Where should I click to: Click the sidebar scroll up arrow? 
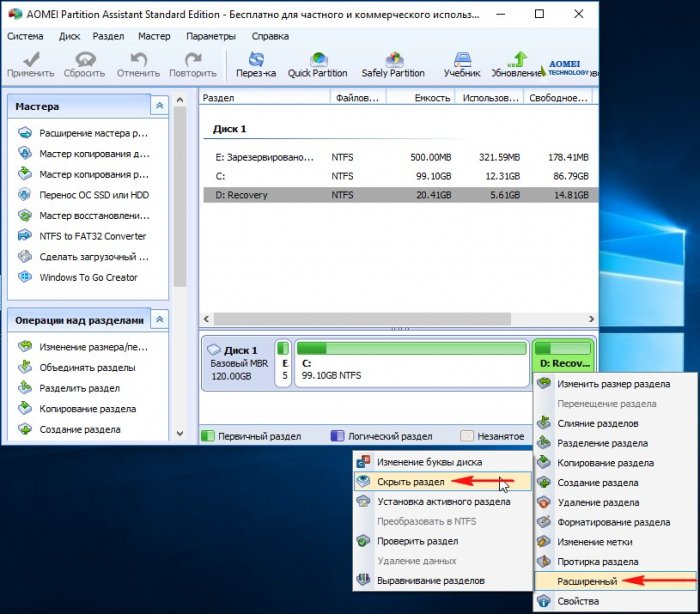tap(180, 100)
